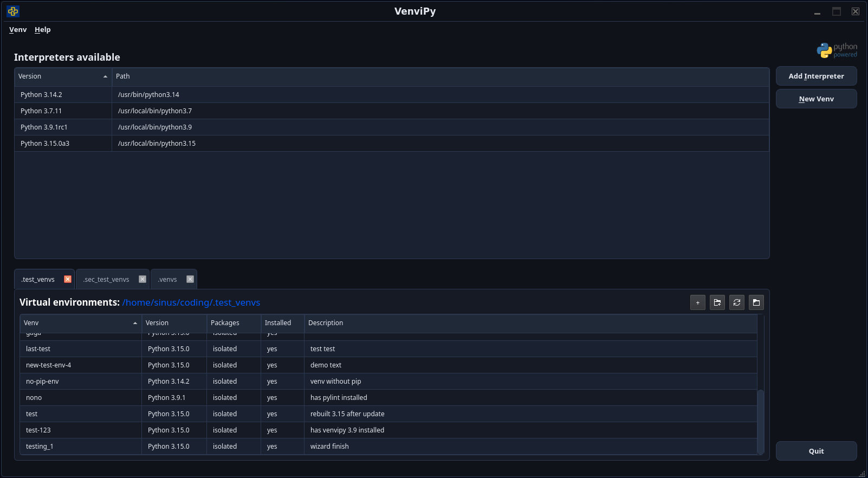This screenshot has width=868, height=478.
Task: Sort venvs by Installed column header
Action: point(283,323)
